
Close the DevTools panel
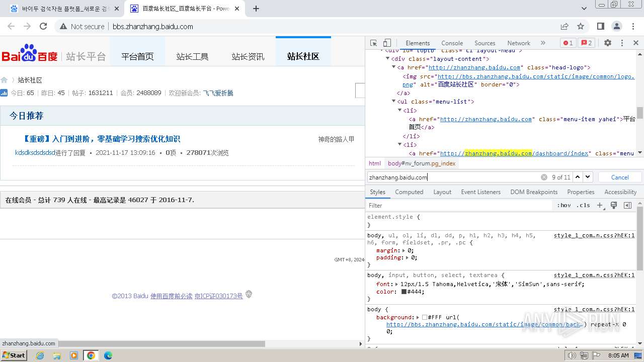[636, 43]
